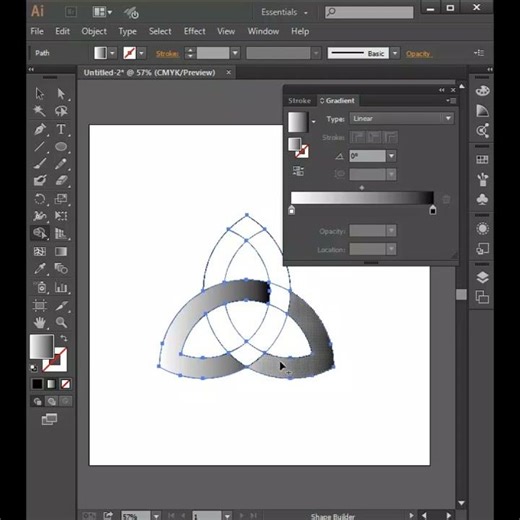Select the Paintbrush tool

click(x=40, y=164)
